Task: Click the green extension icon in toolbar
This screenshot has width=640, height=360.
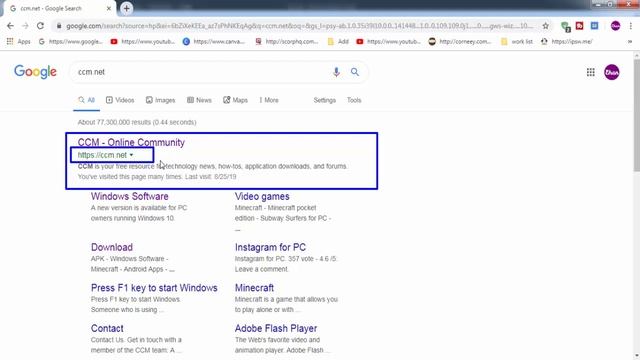Action: (565, 27)
